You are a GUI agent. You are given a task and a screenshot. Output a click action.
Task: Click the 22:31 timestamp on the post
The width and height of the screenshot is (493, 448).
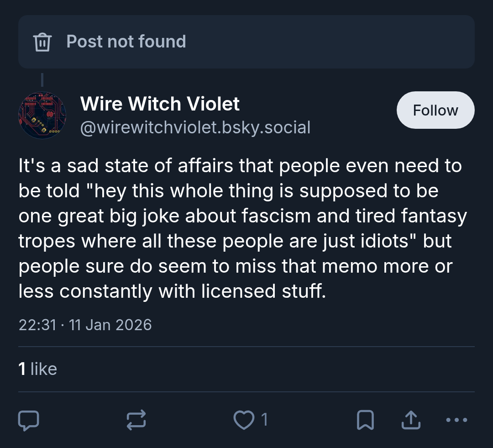point(37,325)
